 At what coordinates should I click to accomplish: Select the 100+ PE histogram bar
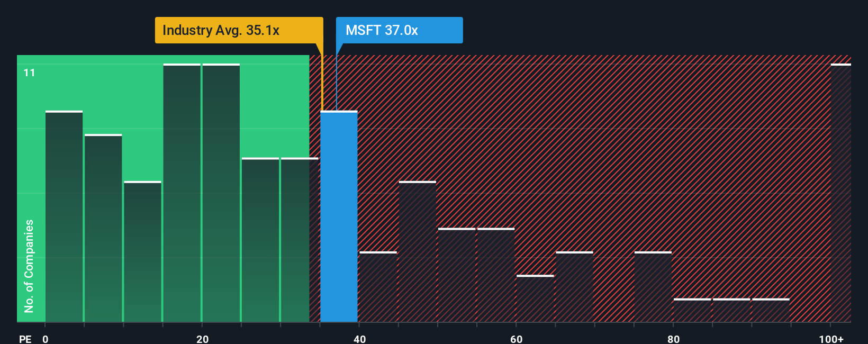tap(840, 193)
